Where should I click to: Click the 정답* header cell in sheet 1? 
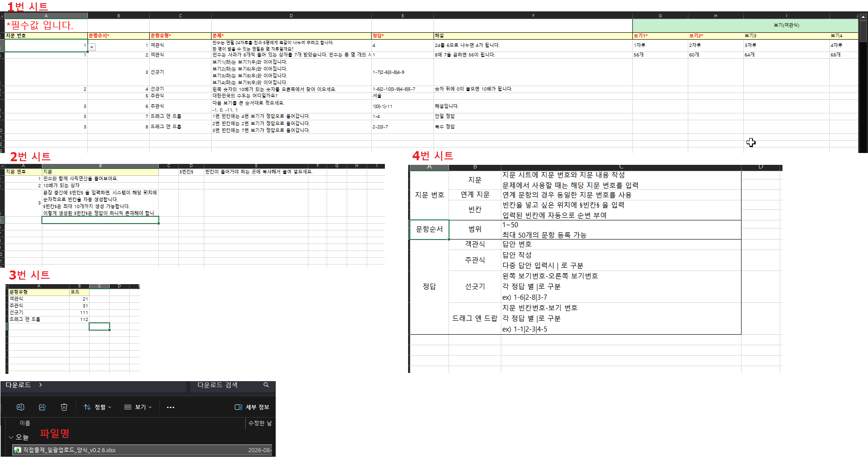click(403, 36)
